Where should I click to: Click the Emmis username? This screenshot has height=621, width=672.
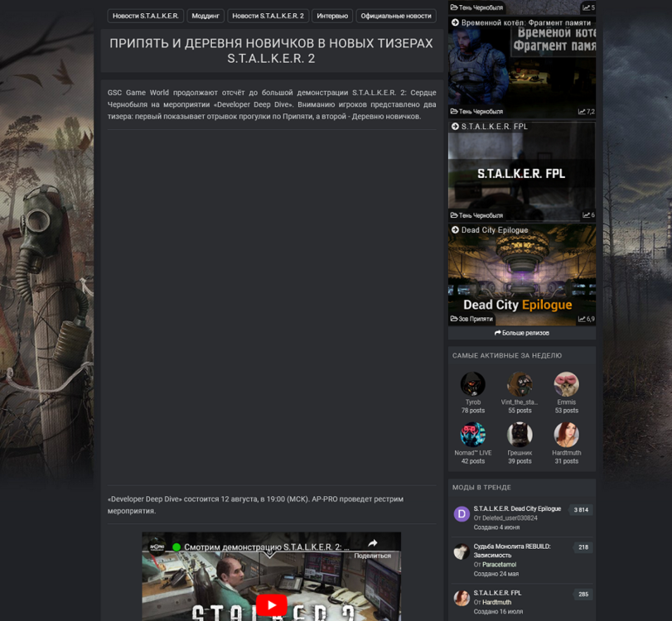click(x=566, y=402)
